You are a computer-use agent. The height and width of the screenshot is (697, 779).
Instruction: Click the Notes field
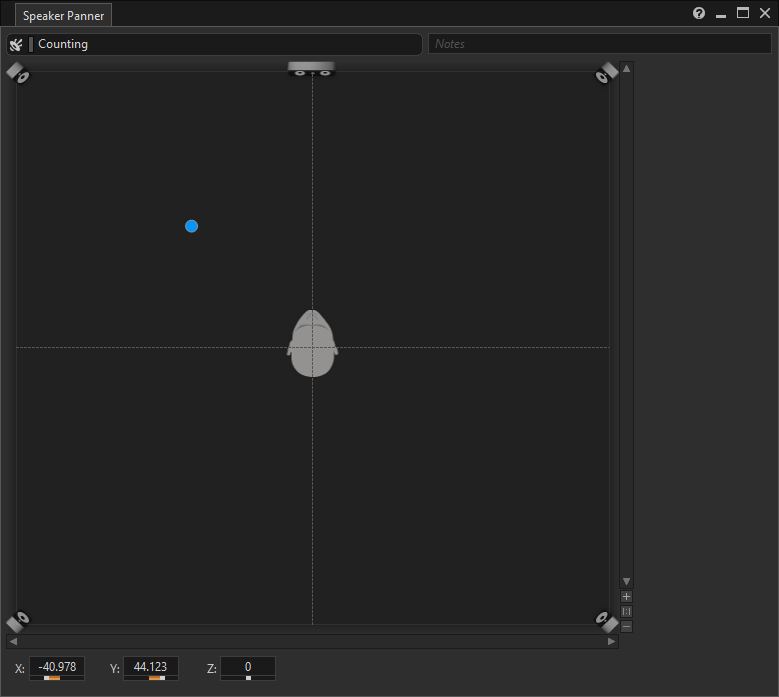[x=600, y=44]
